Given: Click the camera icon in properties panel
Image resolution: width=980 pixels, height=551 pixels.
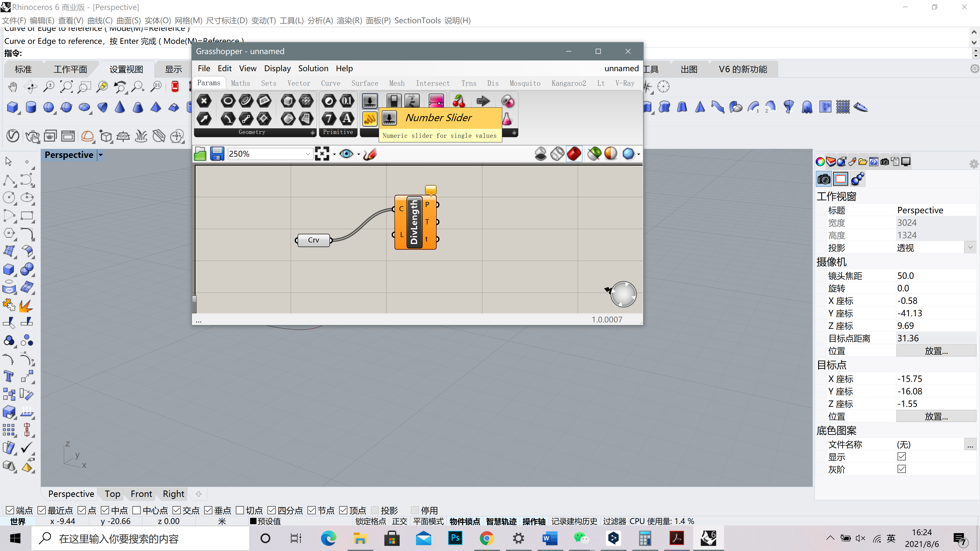Looking at the screenshot, I should [824, 179].
